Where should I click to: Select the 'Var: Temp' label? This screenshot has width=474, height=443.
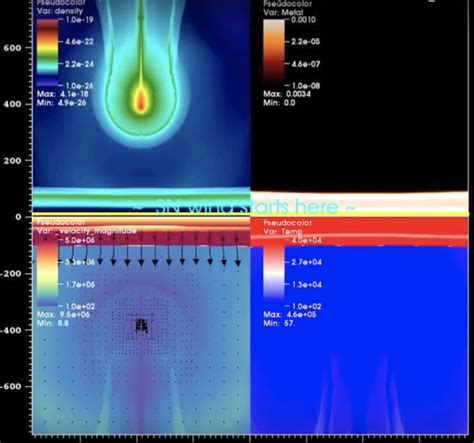(283, 231)
